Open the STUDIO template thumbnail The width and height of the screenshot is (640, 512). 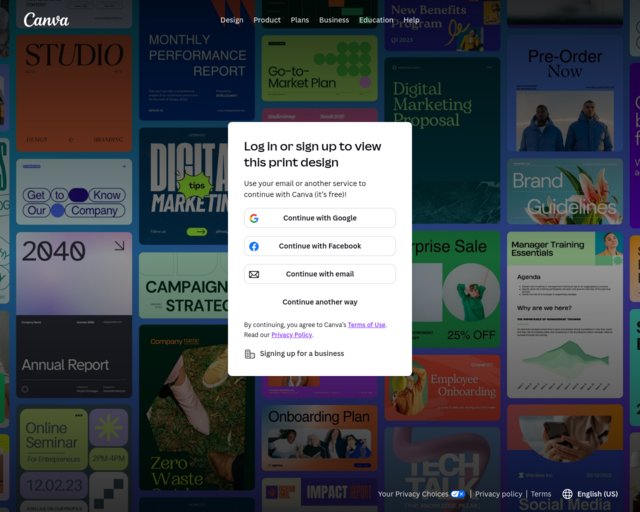click(74, 93)
